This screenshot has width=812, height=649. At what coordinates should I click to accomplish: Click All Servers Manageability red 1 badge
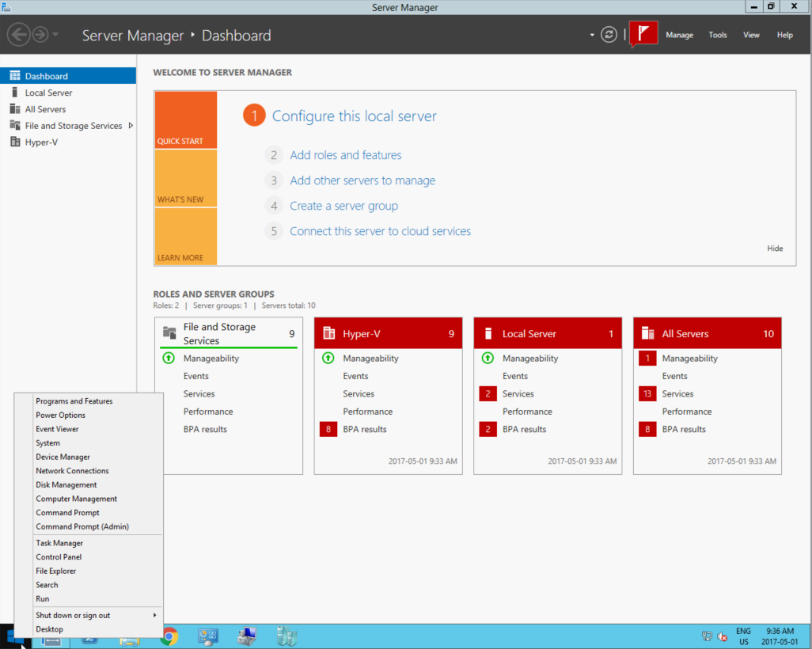647,358
